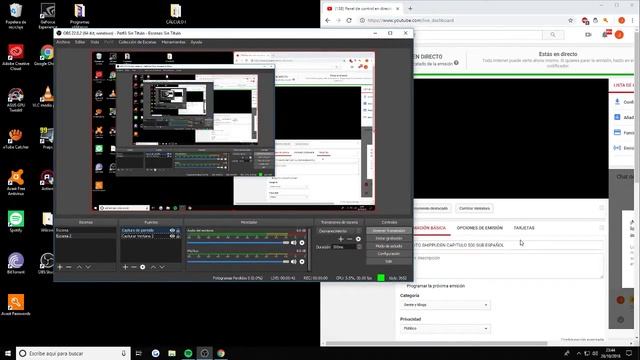Switch to Tarjetas tab on YouTube
The height and width of the screenshot is (360, 640).
(524, 228)
